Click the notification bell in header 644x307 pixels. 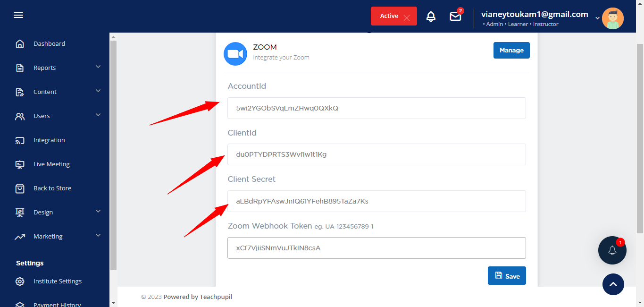(x=431, y=17)
